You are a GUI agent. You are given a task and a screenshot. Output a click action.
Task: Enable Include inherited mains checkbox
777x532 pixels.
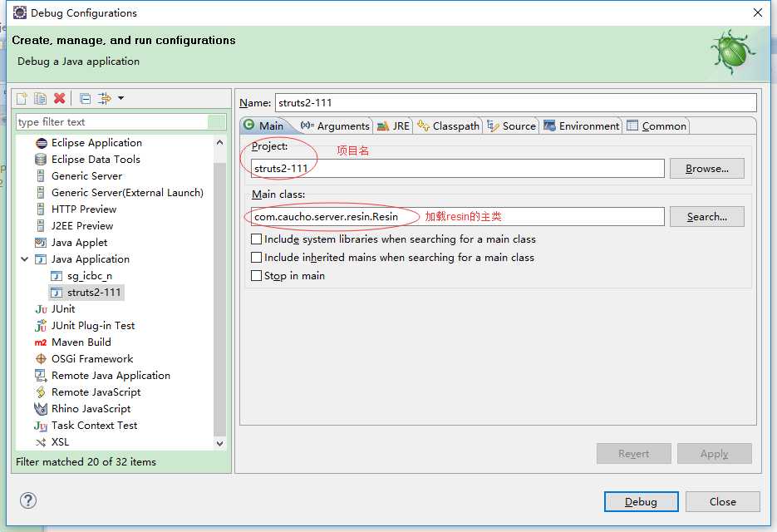click(256, 258)
